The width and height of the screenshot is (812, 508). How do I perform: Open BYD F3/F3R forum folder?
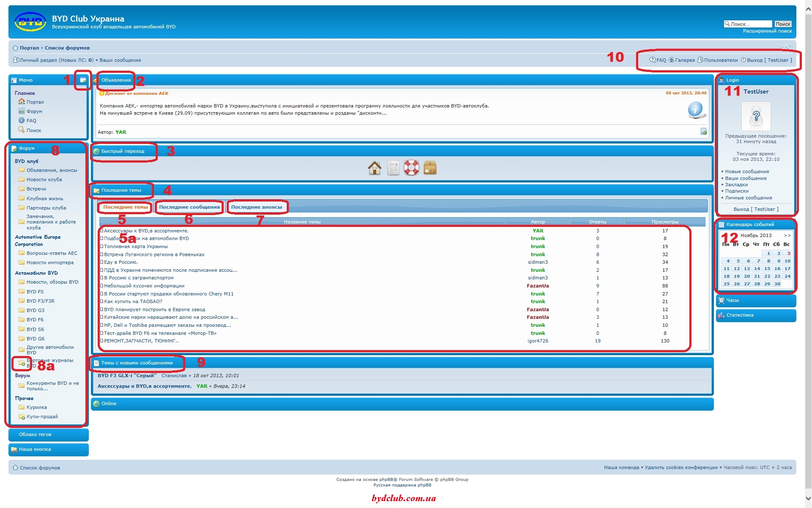tap(40, 301)
